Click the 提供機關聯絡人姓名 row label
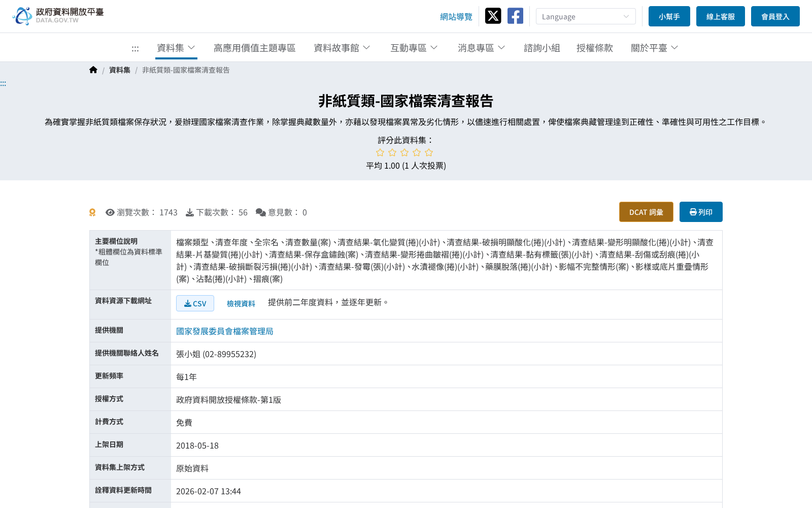This screenshot has width=812, height=508. coord(127,353)
